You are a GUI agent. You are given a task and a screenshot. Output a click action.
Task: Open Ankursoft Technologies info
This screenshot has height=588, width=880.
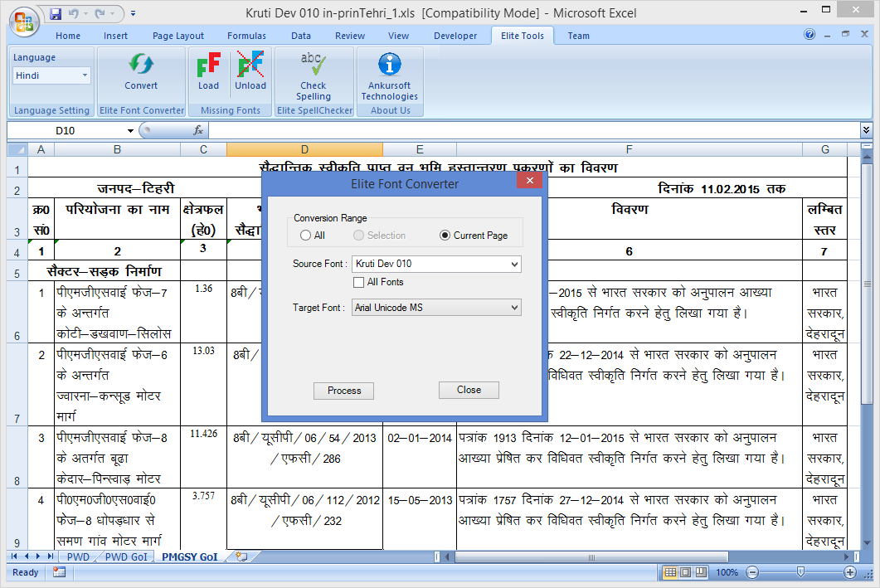point(390,76)
